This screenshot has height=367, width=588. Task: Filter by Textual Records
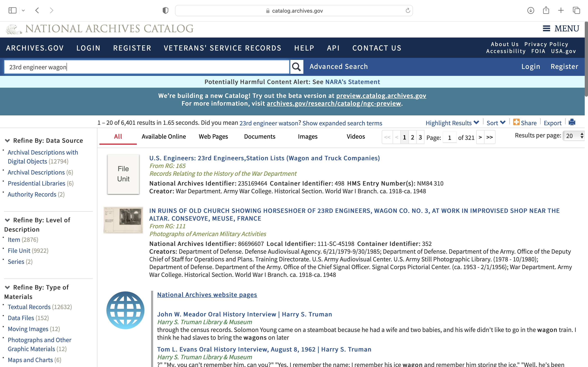click(29, 307)
